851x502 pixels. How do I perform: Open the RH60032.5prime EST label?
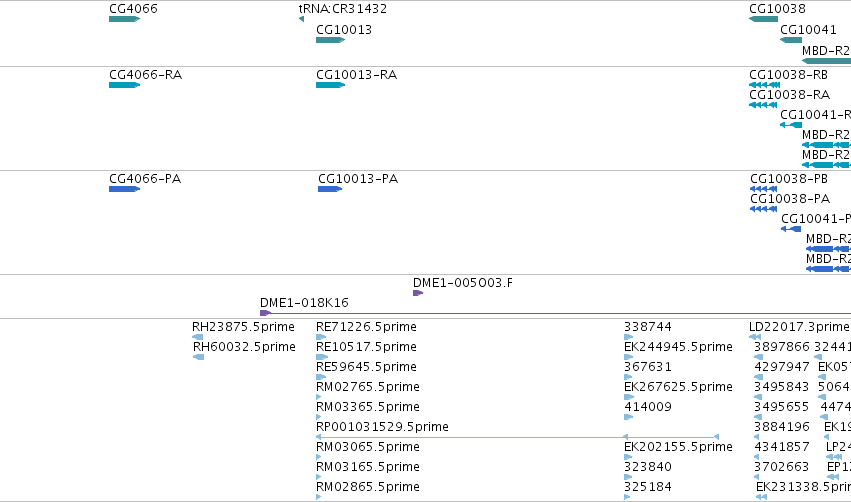point(244,347)
